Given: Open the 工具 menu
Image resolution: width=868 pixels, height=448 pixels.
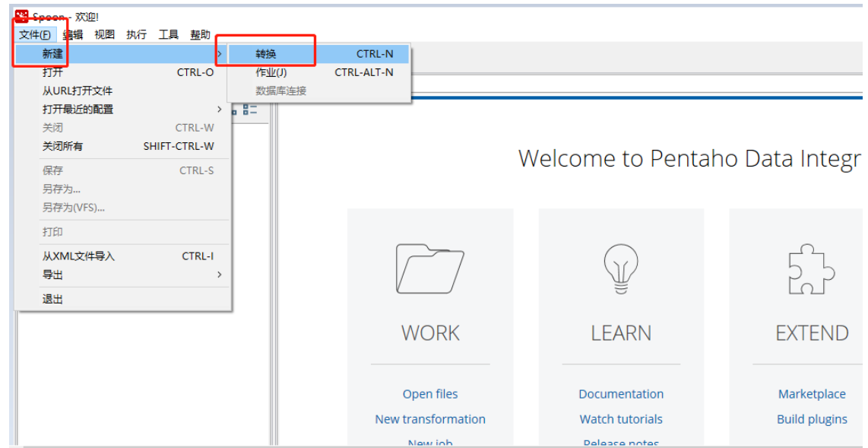Looking at the screenshot, I should (169, 35).
